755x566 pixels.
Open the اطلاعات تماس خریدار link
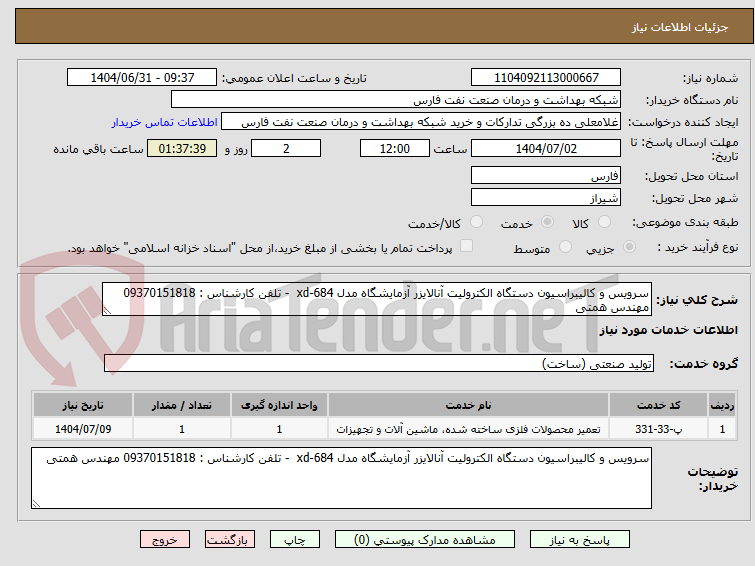point(165,122)
